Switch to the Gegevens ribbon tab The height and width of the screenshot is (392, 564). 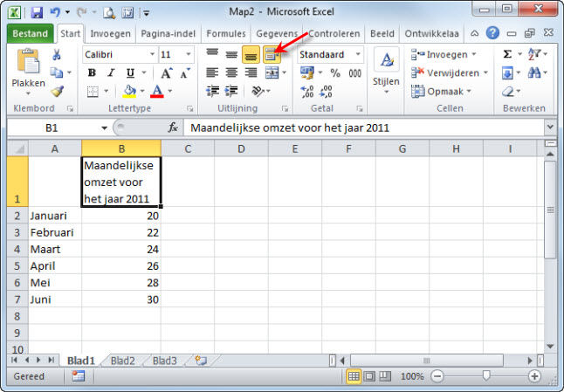coord(277,33)
